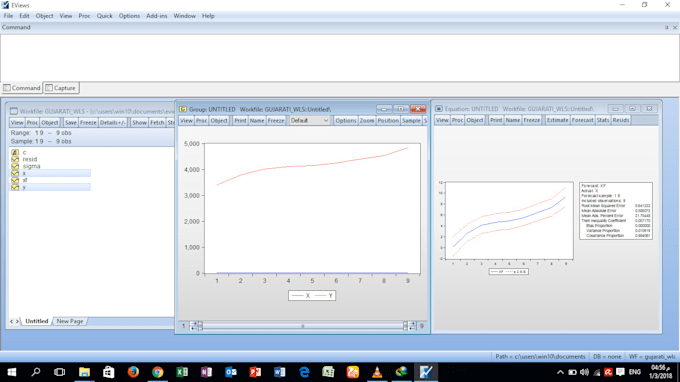Image resolution: width=680 pixels, height=382 pixels.
Task: Click Fetch in the Workfile toolbar
Action: pyautogui.click(x=157, y=123)
